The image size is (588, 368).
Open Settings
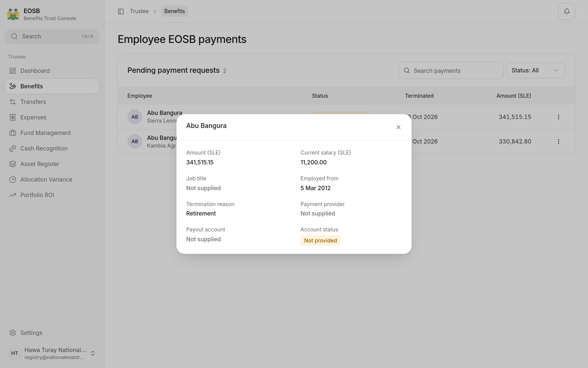pyautogui.click(x=52, y=333)
